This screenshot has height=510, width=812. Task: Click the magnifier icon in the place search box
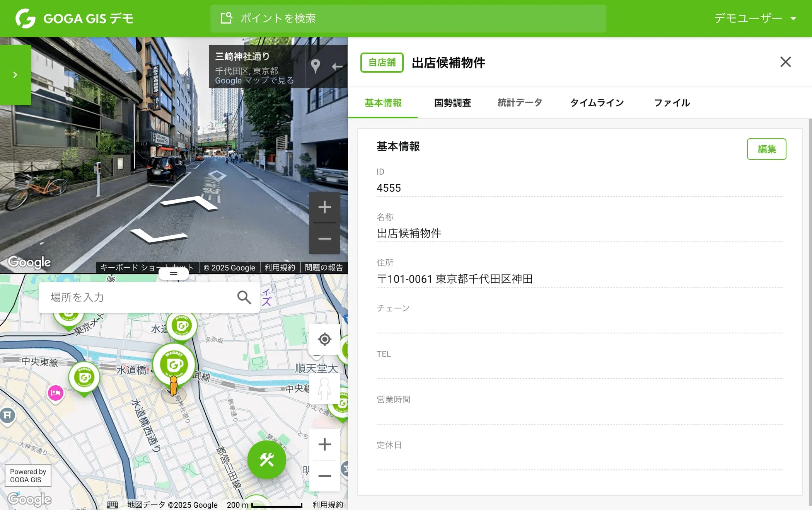(x=244, y=297)
